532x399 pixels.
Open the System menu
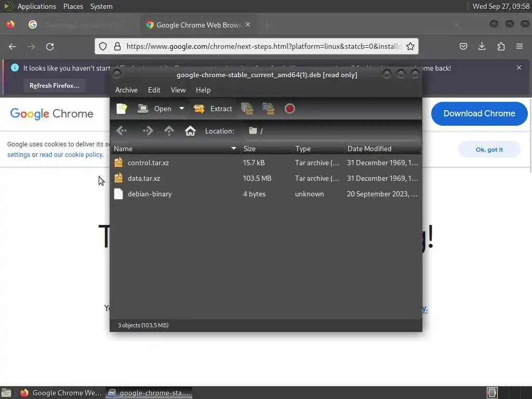click(x=101, y=6)
